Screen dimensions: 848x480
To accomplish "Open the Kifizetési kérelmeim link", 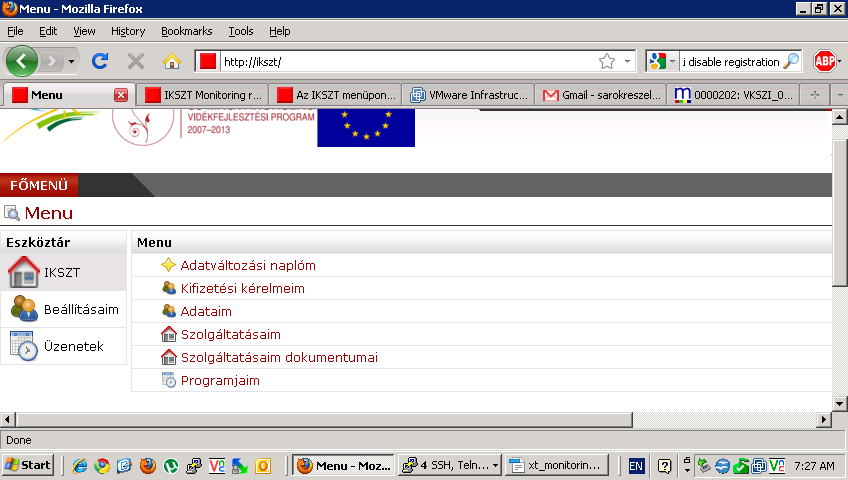I will (x=242, y=289).
